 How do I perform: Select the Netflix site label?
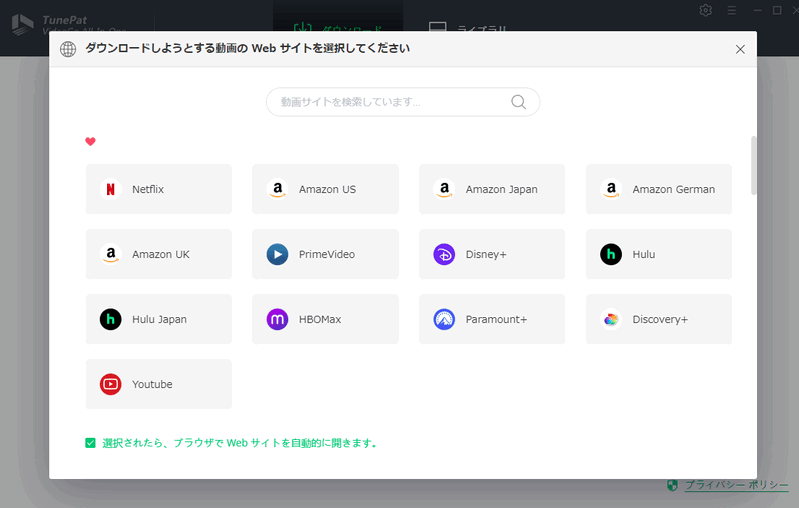coord(148,189)
